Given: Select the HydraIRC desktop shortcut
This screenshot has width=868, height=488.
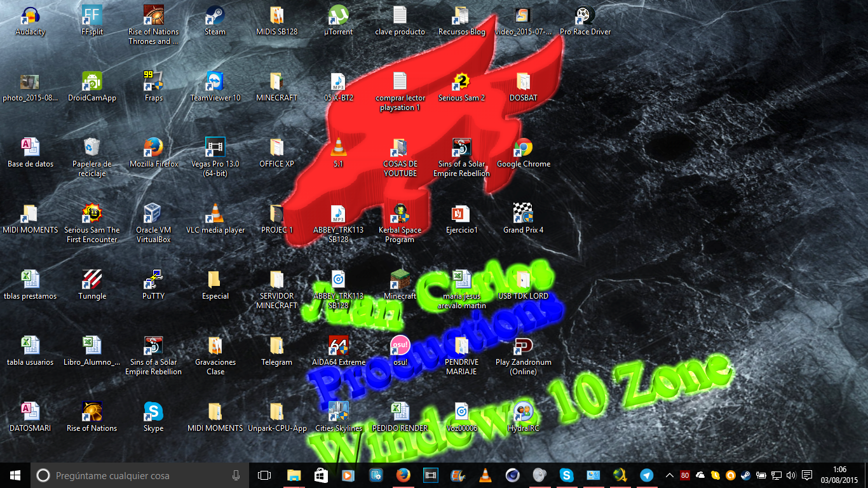Looking at the screenshot, I should [x=523, y=417].
